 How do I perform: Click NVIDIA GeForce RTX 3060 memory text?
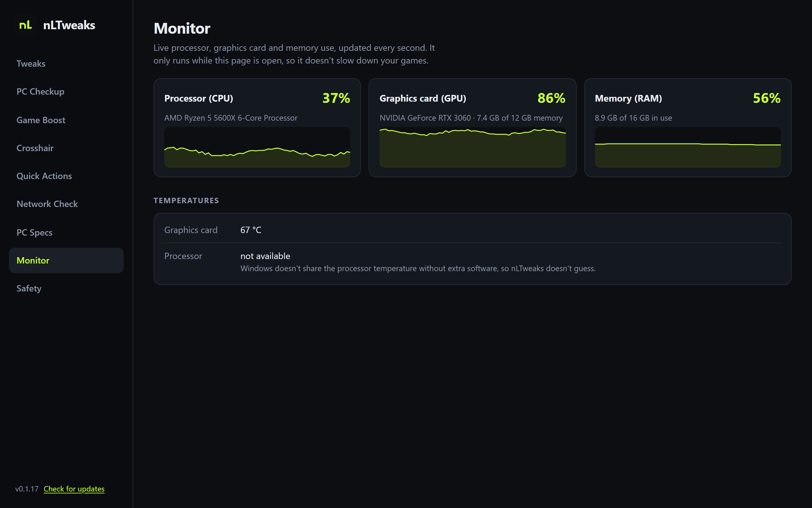[471, 118]
